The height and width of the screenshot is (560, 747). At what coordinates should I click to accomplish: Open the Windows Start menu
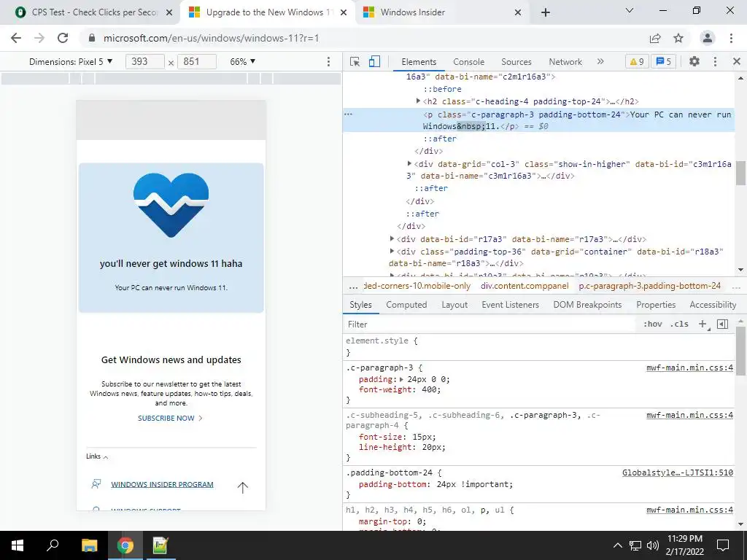coord(18,545)
